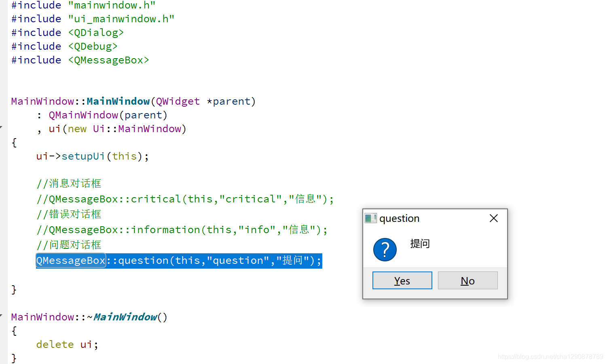Click the dialog title text 'question'
607x364 pixels.
click(x=399, y=219)
